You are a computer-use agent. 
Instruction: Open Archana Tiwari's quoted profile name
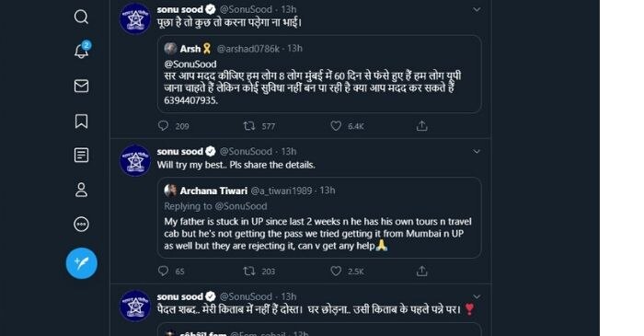coord(213,191)
